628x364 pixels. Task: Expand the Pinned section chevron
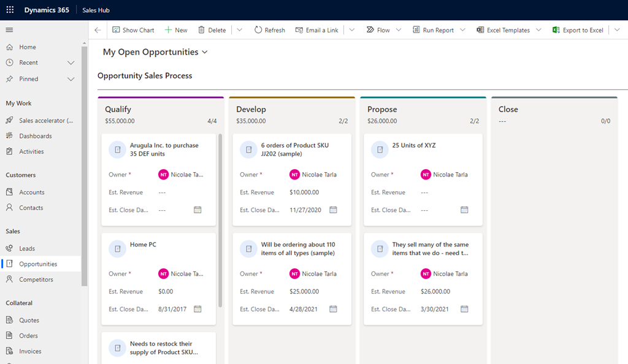tap(71, 79)
